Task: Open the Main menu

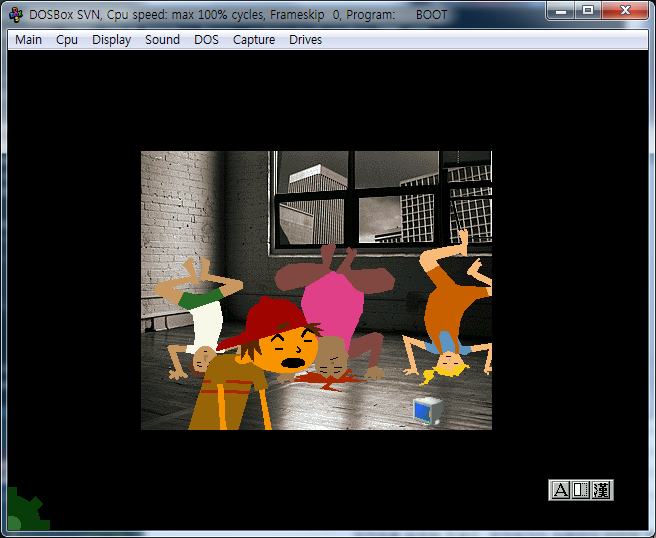Action: point(28,40)
